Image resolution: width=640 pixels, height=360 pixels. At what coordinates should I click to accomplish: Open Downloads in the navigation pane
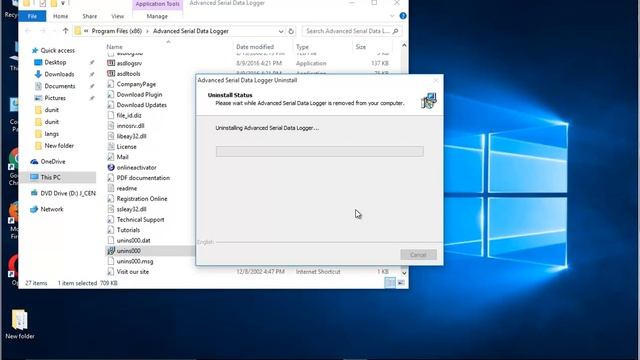[x=59, y=74]
